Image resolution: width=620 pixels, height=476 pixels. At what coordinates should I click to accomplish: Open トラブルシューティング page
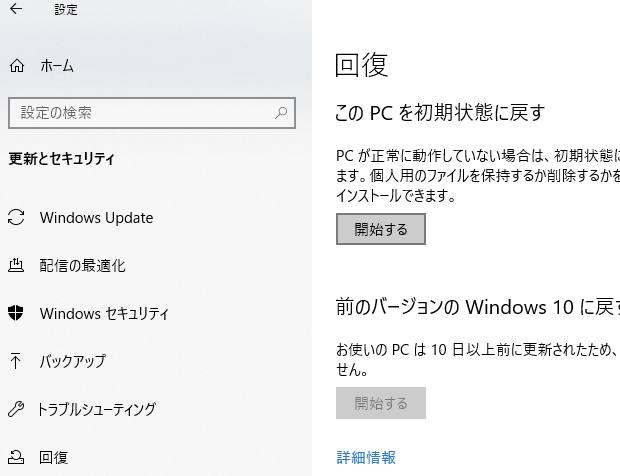click(x=96, y=409)
